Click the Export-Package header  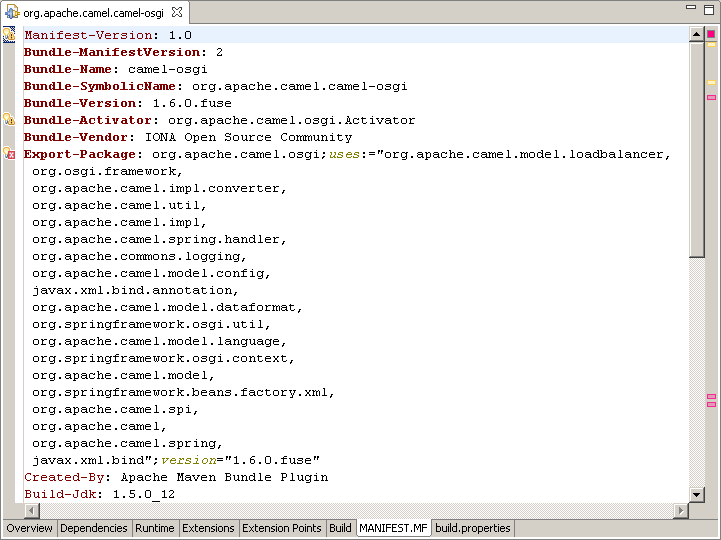(x=80, y=154)
